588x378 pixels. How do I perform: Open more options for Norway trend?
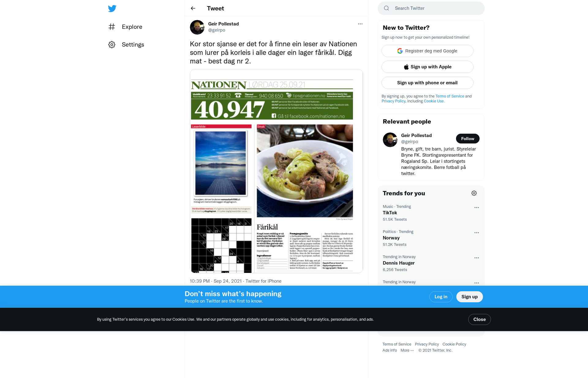pyautogui.click(x=477, y=233)
